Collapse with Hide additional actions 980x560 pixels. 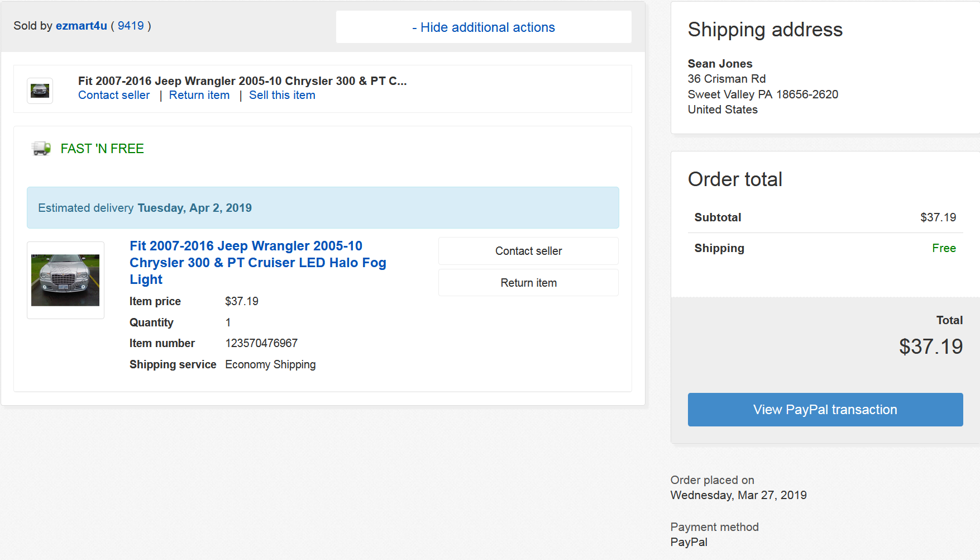484,27
